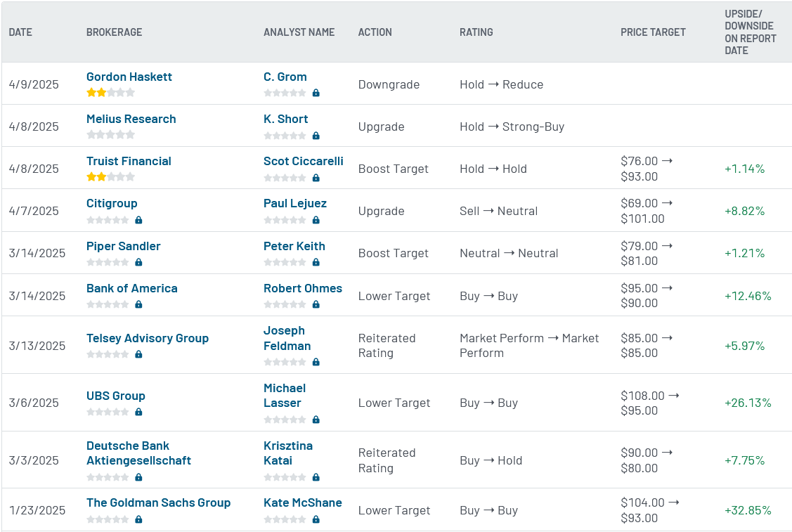This screenshot has width=792, height=532.
Task: Sort by the BROKERAGE column header
Action: pyautogui.click(x=114, y=32)
